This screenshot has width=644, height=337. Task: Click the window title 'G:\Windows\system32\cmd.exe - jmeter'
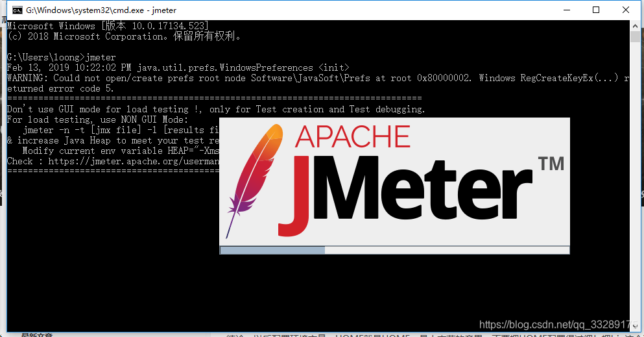101,10
